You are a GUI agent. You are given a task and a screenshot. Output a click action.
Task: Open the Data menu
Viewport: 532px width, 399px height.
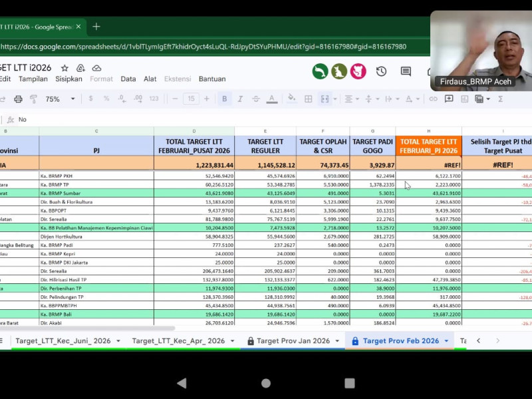[128, 78]
